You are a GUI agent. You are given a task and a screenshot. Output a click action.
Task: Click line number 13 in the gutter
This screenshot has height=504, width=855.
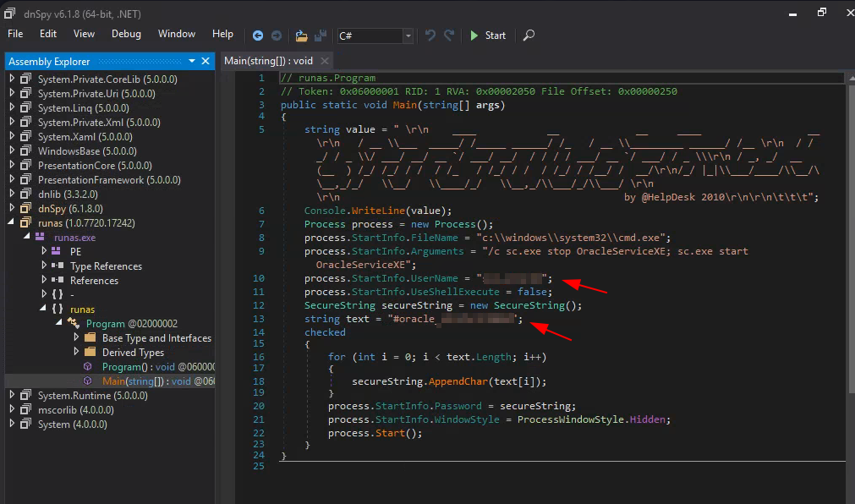coord(259,319)
